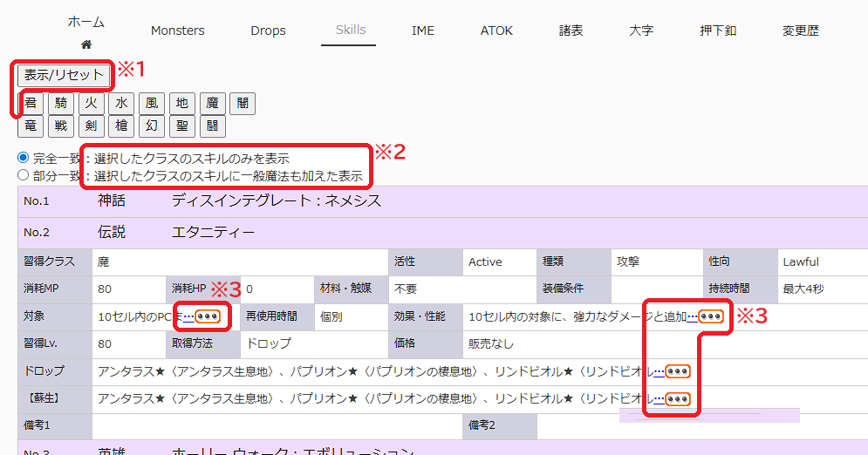Filter by class 風

point(152,104)
